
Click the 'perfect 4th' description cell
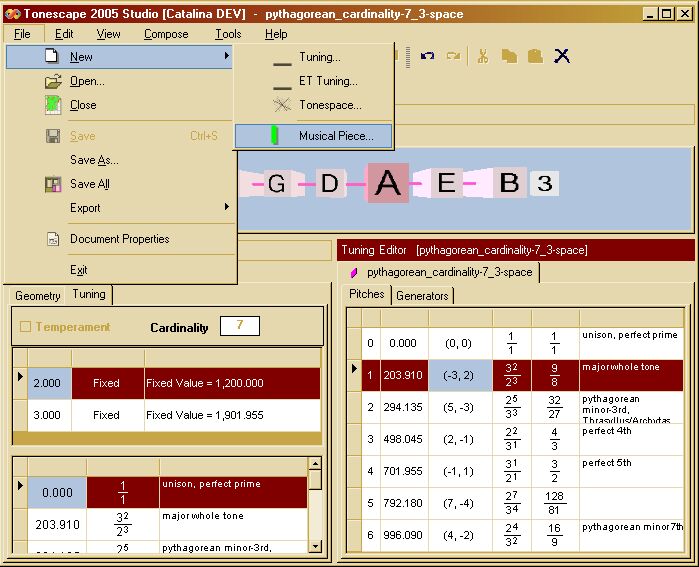[632, 440]
